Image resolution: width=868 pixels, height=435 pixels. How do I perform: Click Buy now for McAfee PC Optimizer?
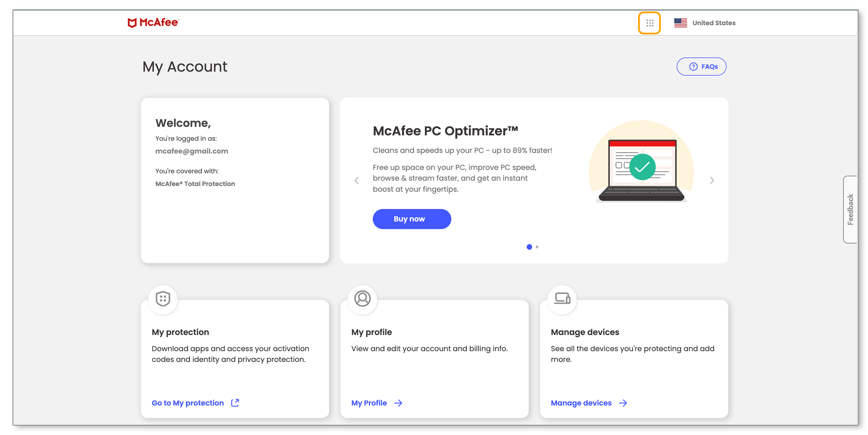pyautogui.click(x=411, y=219)
